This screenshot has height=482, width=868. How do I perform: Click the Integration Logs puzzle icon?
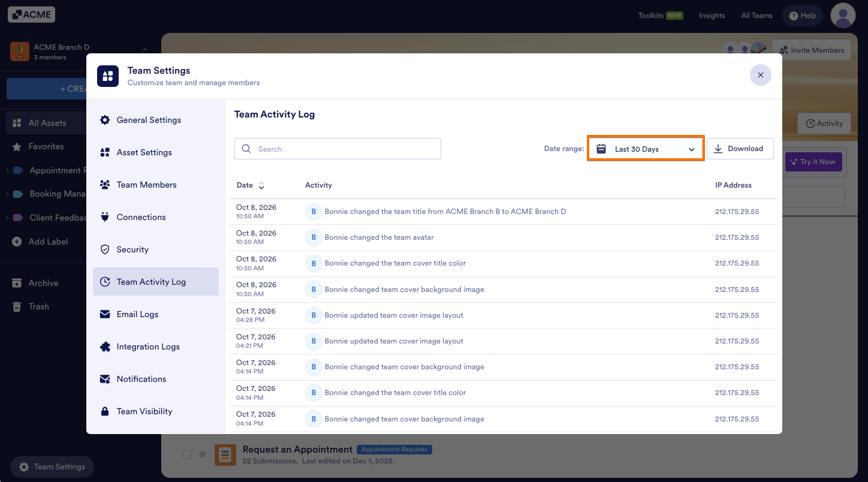click(x=105, y=347)
